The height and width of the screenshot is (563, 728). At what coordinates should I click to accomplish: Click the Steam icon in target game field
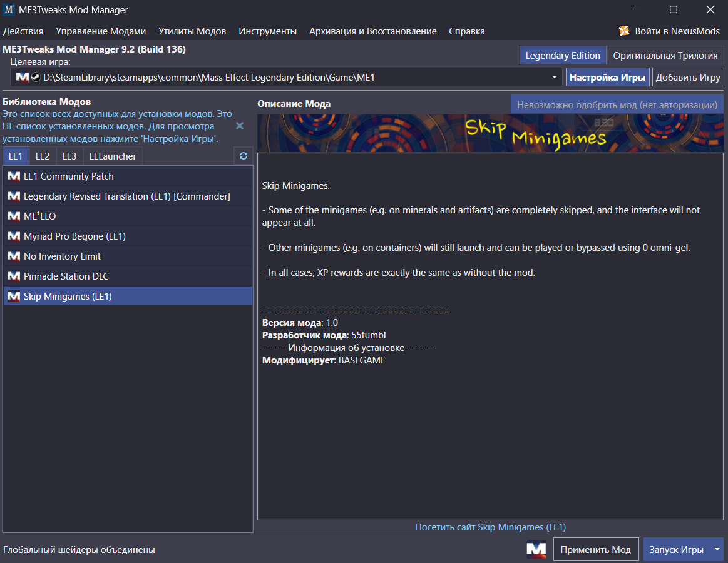click(x=36, y=77)
